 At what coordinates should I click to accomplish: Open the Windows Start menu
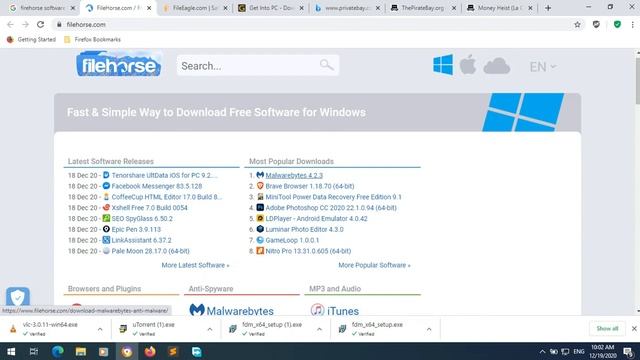tap(11, 351)
